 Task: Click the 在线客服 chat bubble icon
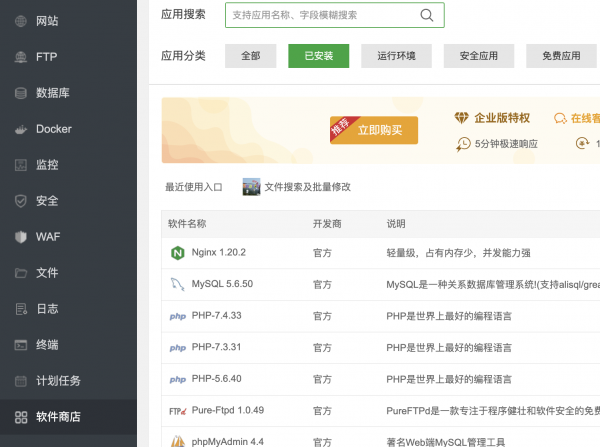[560, 118]
